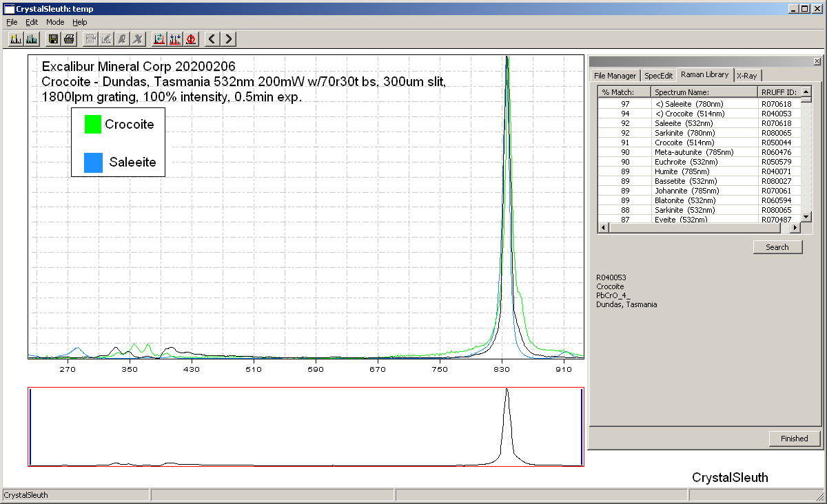Viewport: 827px width, 504px height.
Task: Click the Crocoite legend label
Action: click(129, 125)
